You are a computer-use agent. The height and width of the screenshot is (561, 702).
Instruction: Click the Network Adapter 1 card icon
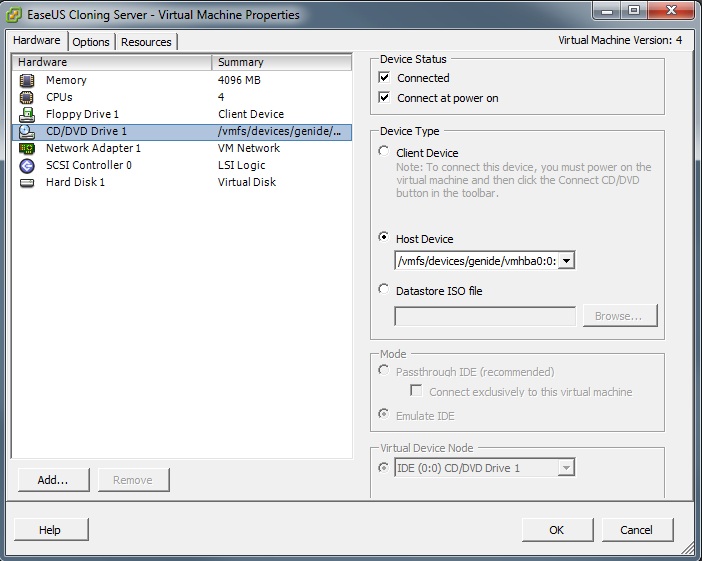pos(27,148)
